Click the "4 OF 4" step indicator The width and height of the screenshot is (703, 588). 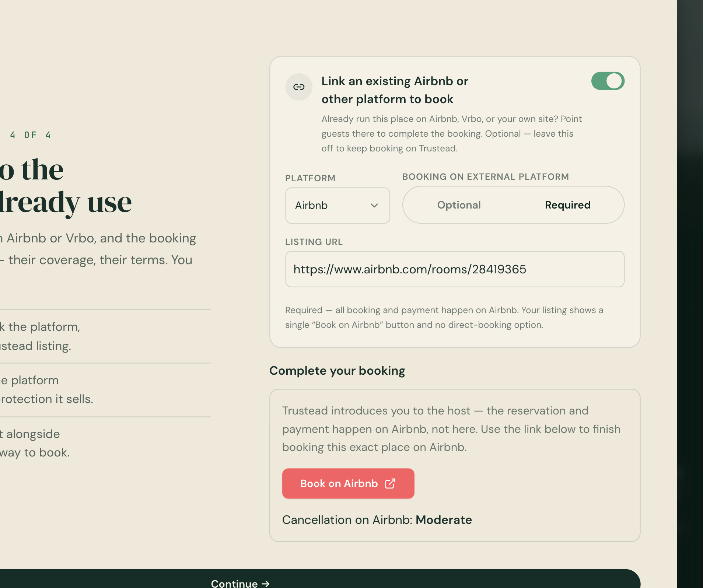click(31, 135)
